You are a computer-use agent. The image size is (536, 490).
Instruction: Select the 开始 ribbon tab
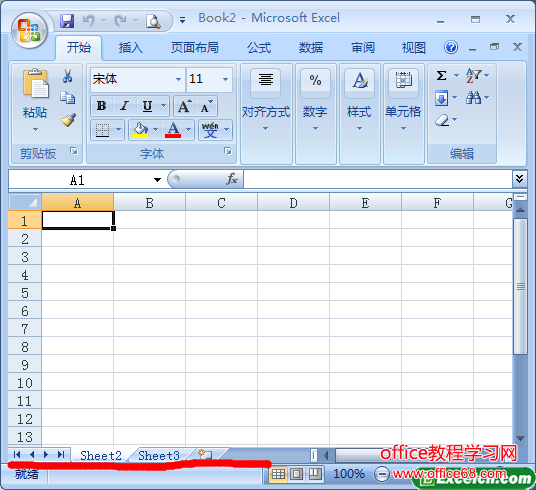[79, 48]
